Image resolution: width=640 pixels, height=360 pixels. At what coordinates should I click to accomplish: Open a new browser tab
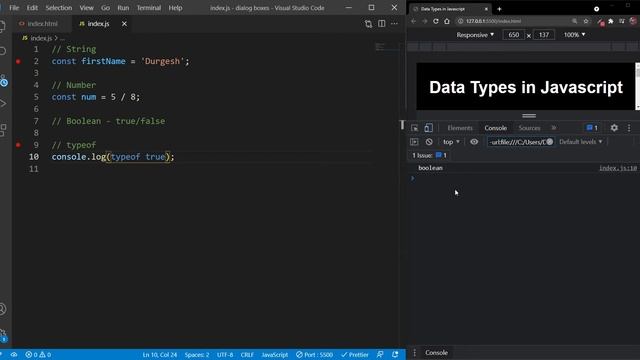tap(499, 9)
